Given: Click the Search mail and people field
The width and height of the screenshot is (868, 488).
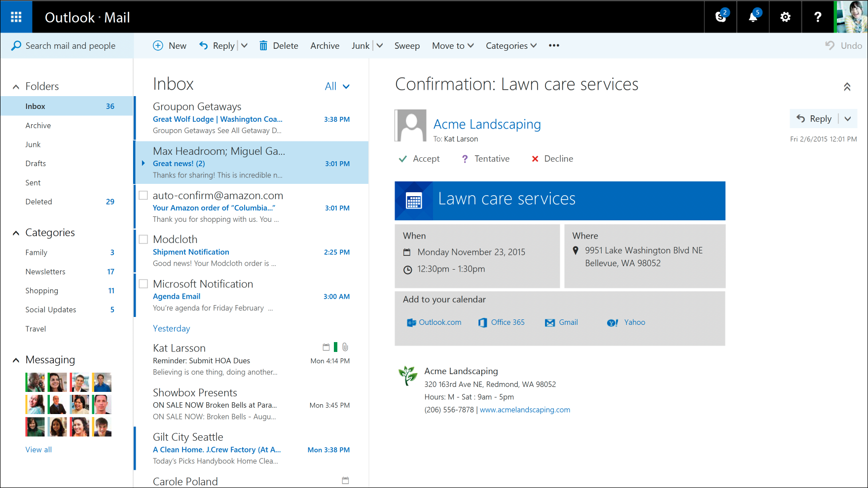Looking at the screenshot, I should [x=67, y=45].
